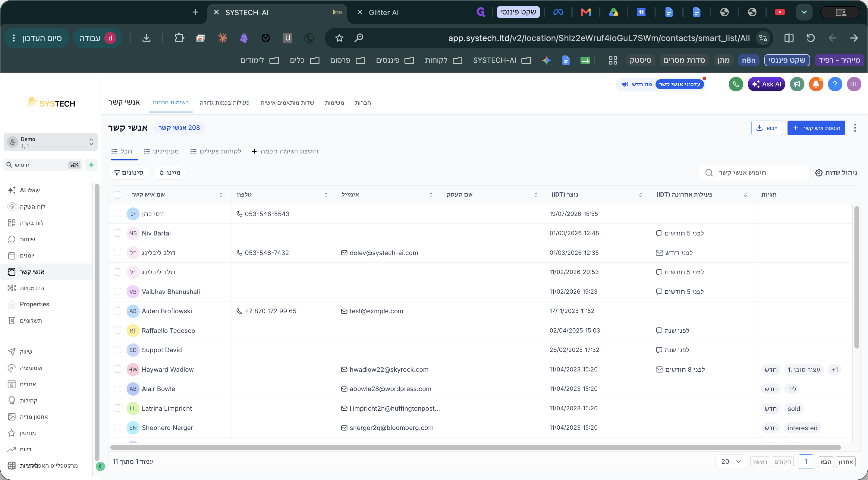Open the page size 20 dropdown
The height and width of the screenshot is (480, 868).
(731, 462)
